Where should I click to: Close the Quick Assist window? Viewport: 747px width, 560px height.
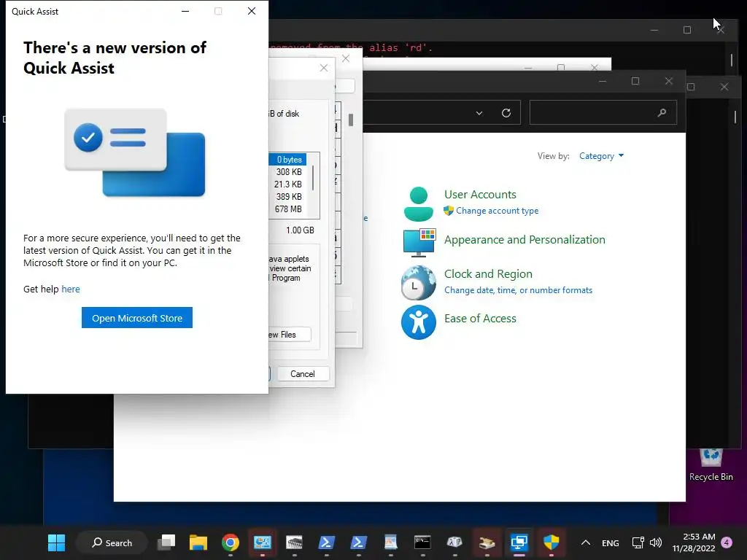point(252,11)
